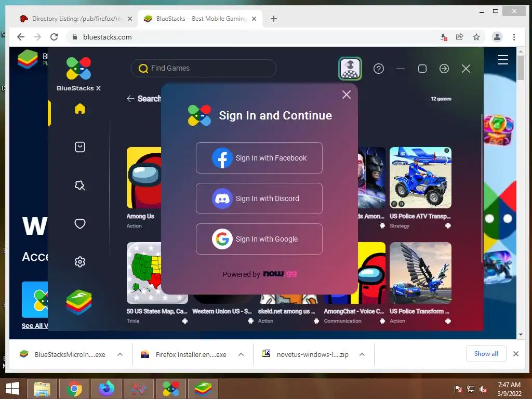The width and height of the screenshot is (532, 399).
Task: Sign in with Facebook
Action: point(259,158)
